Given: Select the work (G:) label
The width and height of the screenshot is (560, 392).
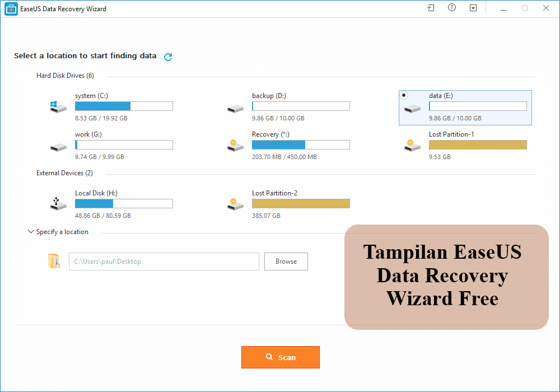Looking at the screenshot, I should pyautogui.click(x=88, y=134).
